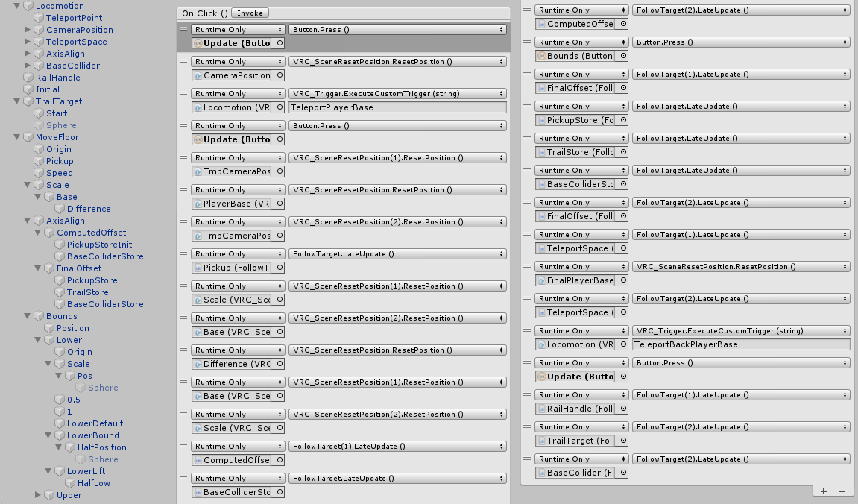
Task: Click the Speed object cube icon
Action: point(38,173)
